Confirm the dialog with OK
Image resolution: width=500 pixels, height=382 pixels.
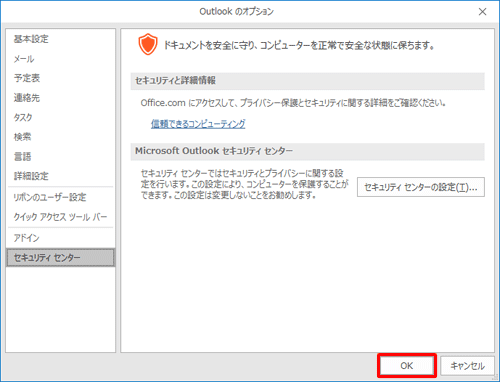coord(407,366)
